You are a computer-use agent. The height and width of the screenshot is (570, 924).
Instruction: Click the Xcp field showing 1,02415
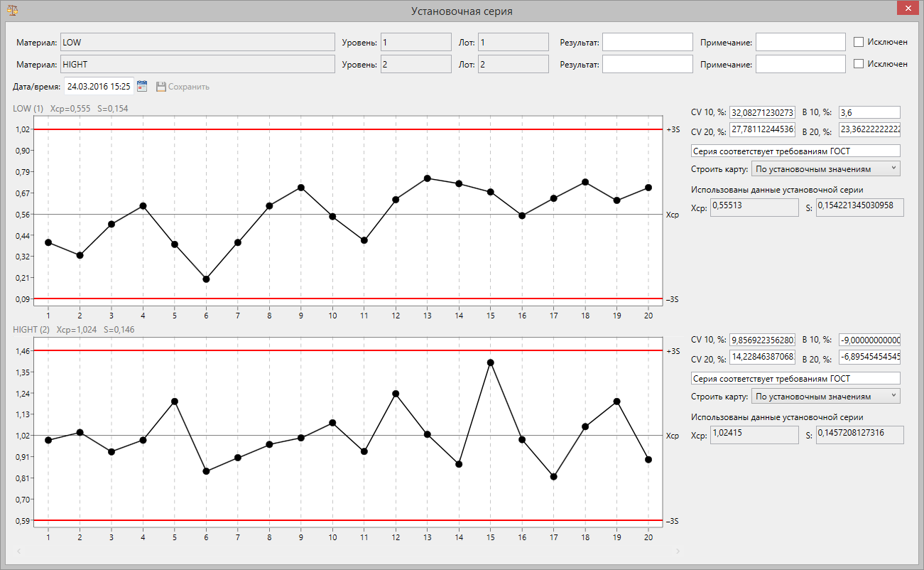(754, 434)
